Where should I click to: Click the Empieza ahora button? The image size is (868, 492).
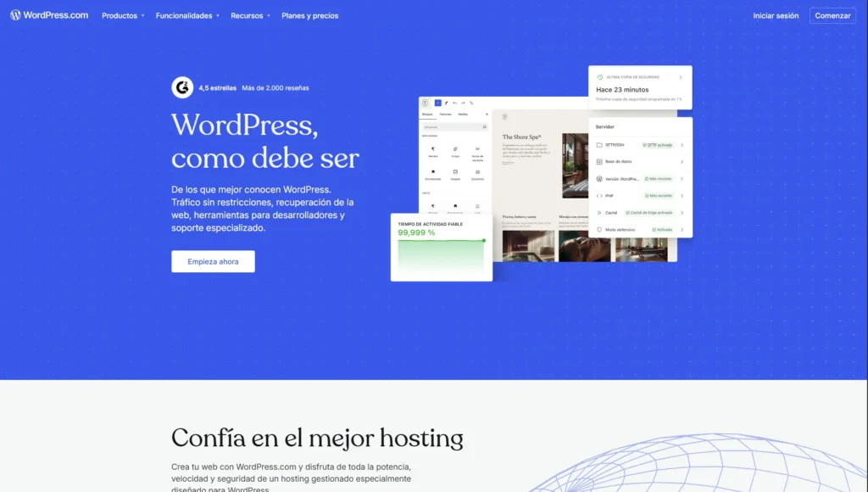tap(213, 261)
